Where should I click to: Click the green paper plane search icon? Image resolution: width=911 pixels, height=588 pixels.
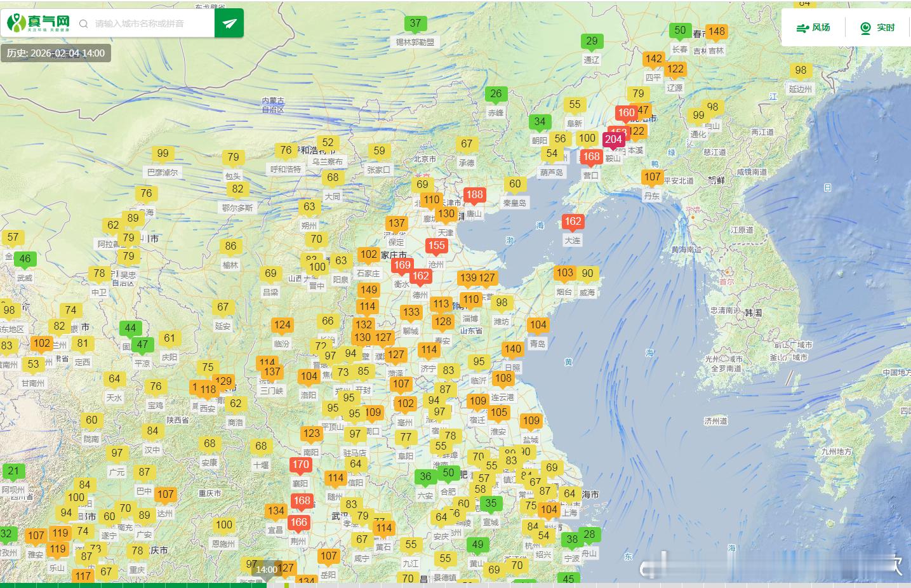[228, 23]
